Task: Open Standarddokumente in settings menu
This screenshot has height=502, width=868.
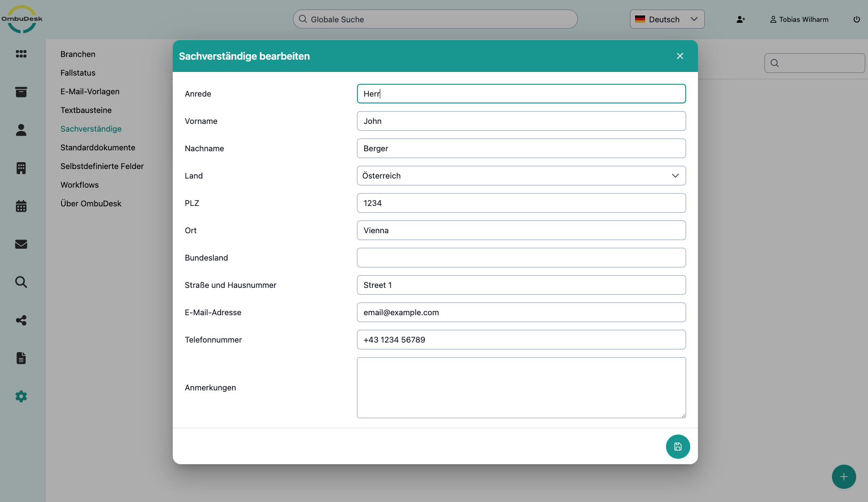Action: pos(98,148)
